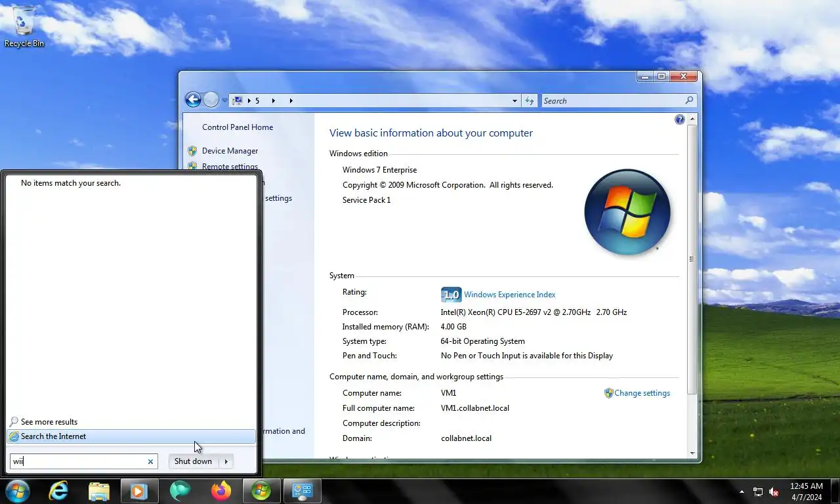
Task: Expand the breadcrumb arrow after '5'
Action: 273,100
